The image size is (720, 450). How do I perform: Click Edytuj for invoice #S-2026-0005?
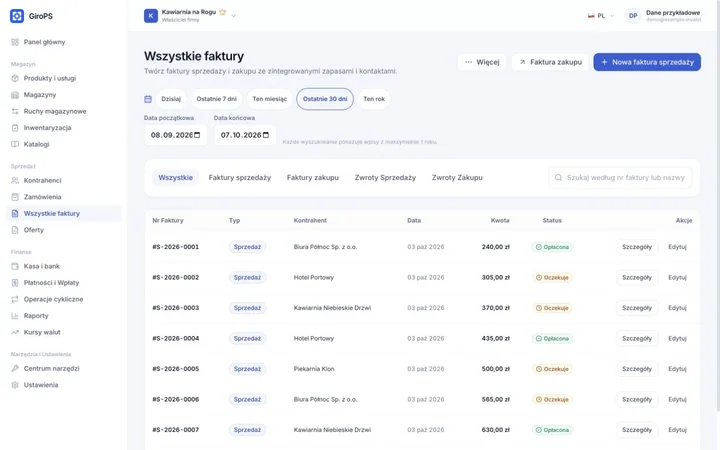[677, 369]
